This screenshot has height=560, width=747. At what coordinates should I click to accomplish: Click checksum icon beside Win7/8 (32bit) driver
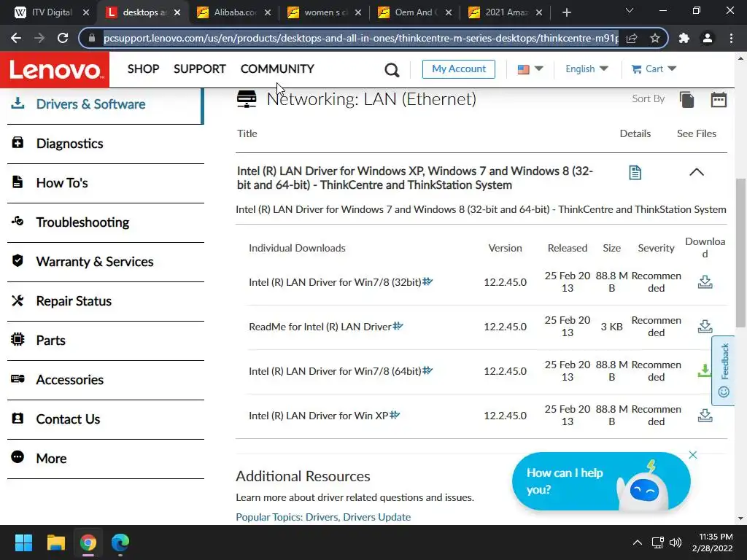tap(427, 281)
